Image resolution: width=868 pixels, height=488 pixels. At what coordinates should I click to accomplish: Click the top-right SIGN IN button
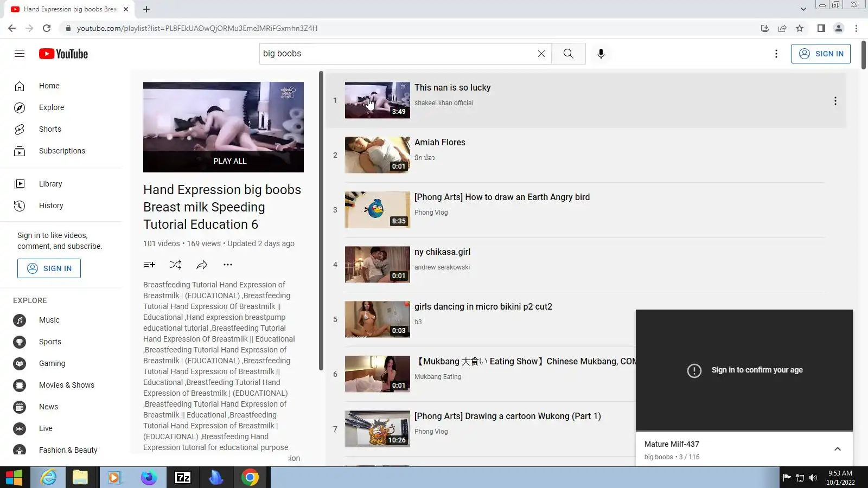click(x=821, y=54)
